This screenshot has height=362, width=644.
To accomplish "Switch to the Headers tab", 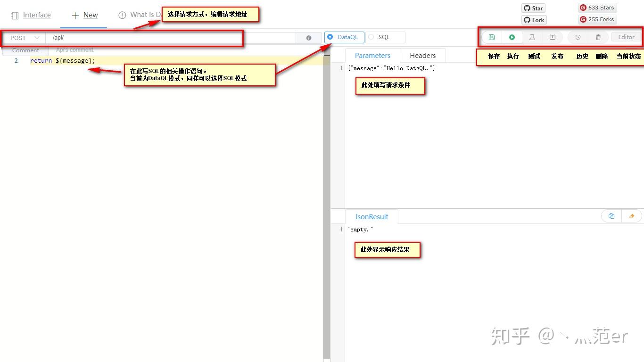I will 422,55.
